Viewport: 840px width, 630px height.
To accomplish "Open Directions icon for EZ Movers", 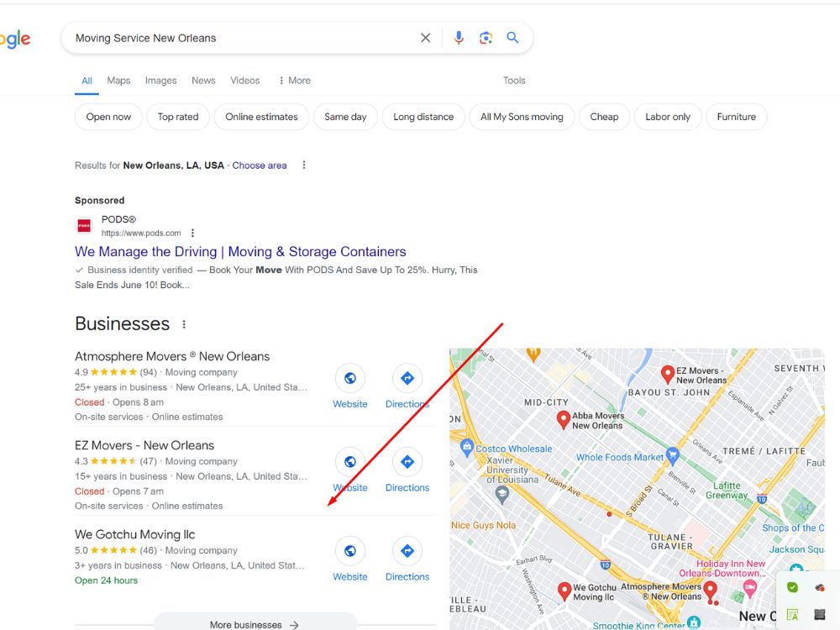I will [407, 462].
